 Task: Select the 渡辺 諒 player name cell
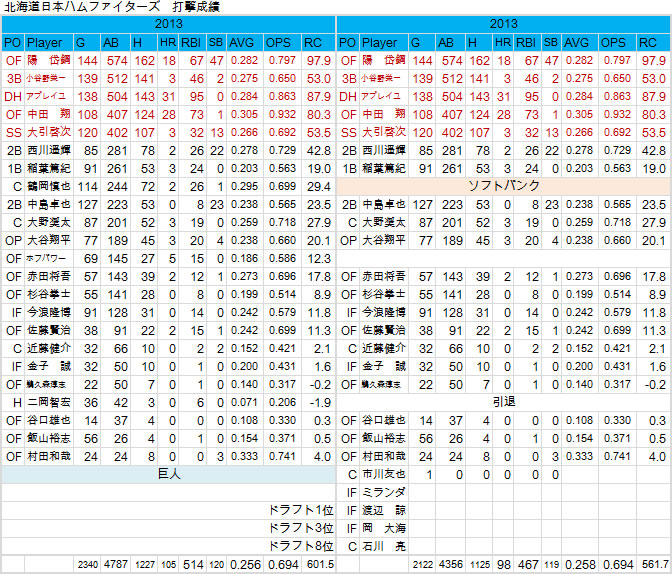[384, 511]
